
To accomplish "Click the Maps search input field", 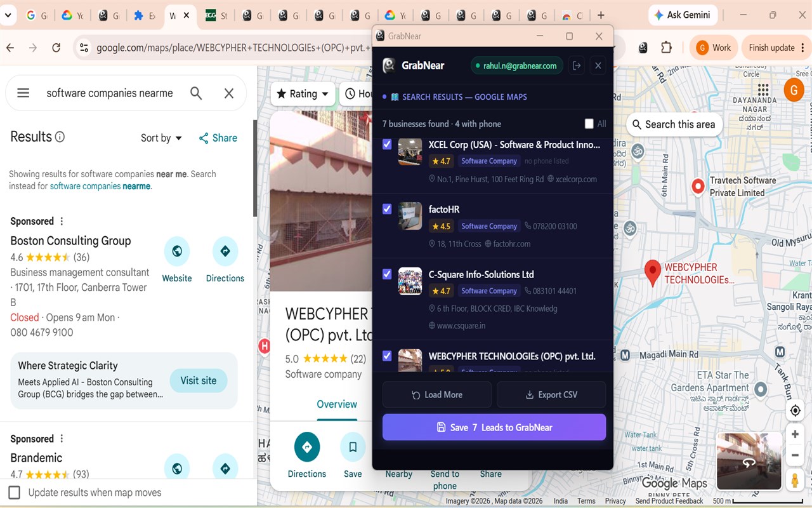I will coord(110,93).
